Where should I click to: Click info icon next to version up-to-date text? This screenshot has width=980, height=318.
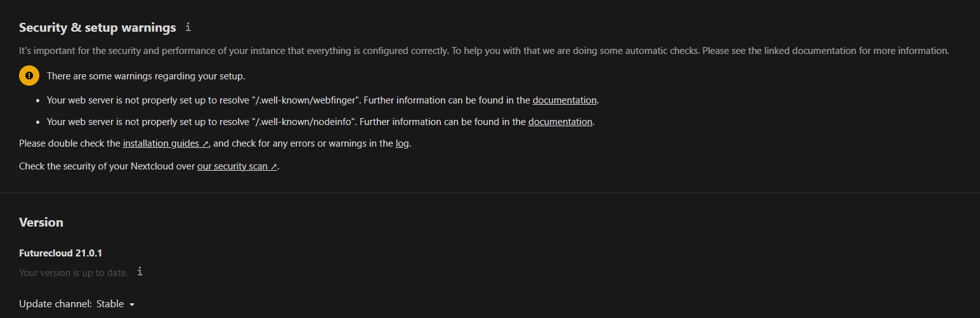point(140,272)
